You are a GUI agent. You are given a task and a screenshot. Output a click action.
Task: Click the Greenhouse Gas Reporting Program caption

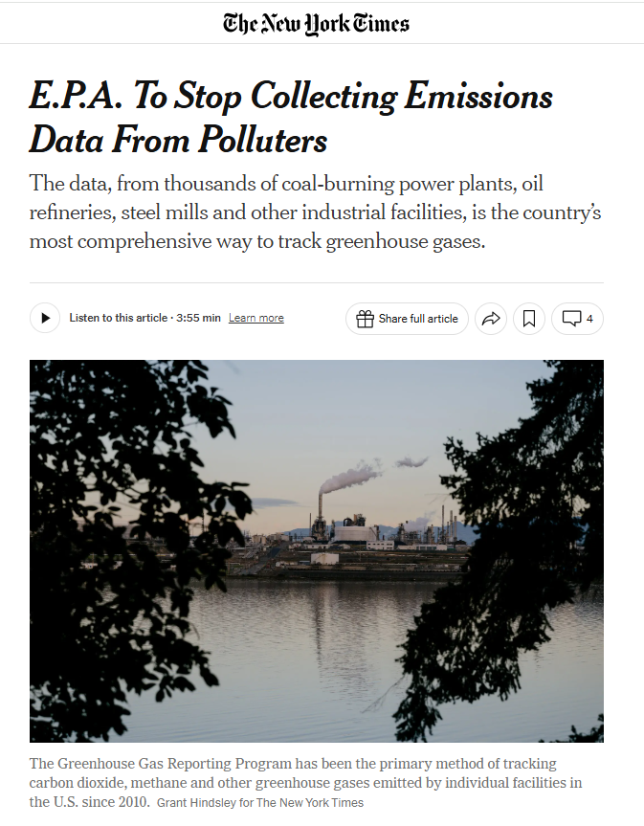[x=305, y=782]
